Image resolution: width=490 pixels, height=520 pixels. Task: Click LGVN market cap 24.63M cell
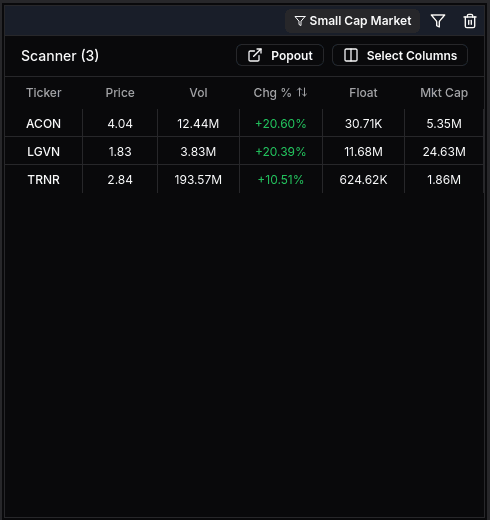pos(444,152)
